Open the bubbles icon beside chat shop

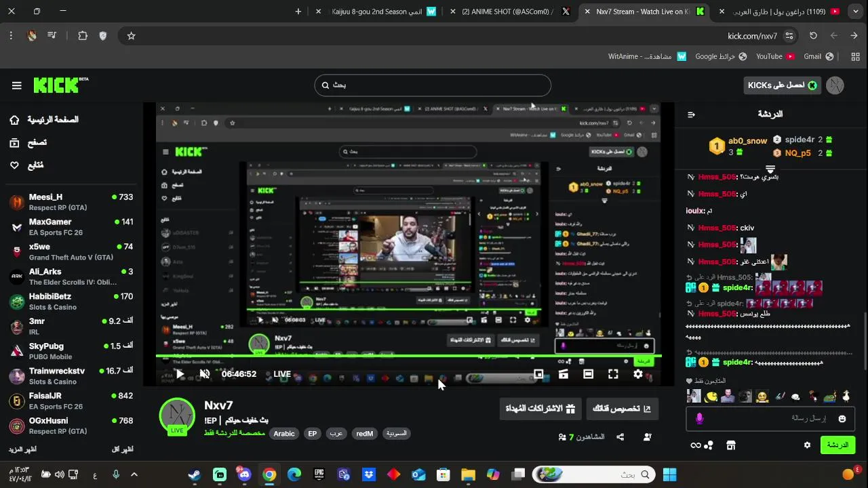tap(709, 445)
